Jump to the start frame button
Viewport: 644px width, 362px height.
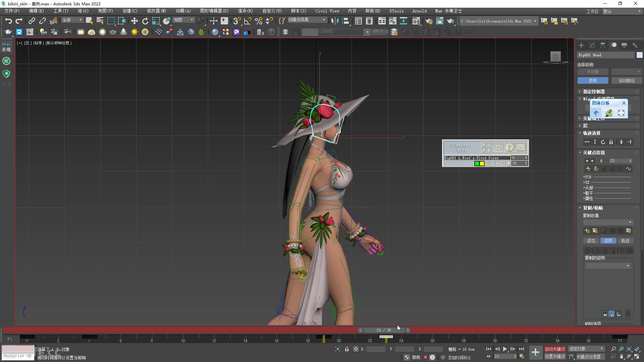(489, 349)
